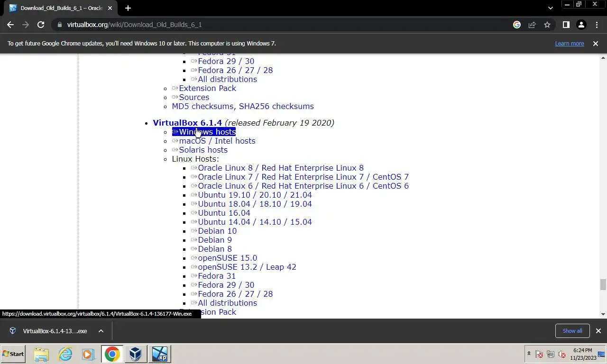Open Debian 8 link
Image resolution: width=607 pixels, height=364 pixels.
coord(212,249)
